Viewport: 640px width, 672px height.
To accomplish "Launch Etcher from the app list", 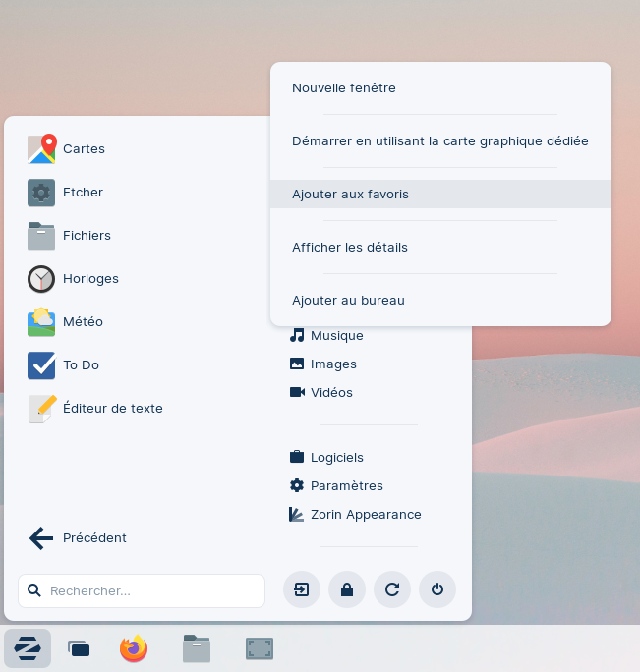I will pyautogui.click(x=41, y=193).
